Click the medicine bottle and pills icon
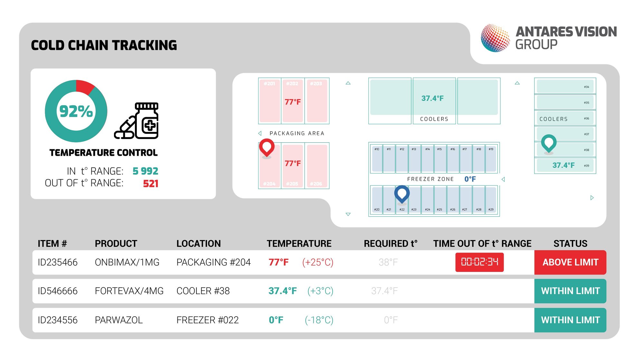This screenshot has height=362, width=644. [137, 121]
